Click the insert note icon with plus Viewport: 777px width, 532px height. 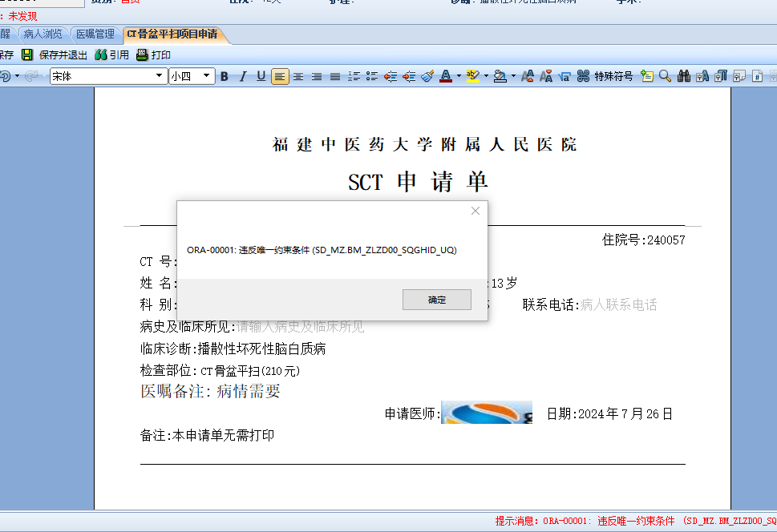click(646, 76)
